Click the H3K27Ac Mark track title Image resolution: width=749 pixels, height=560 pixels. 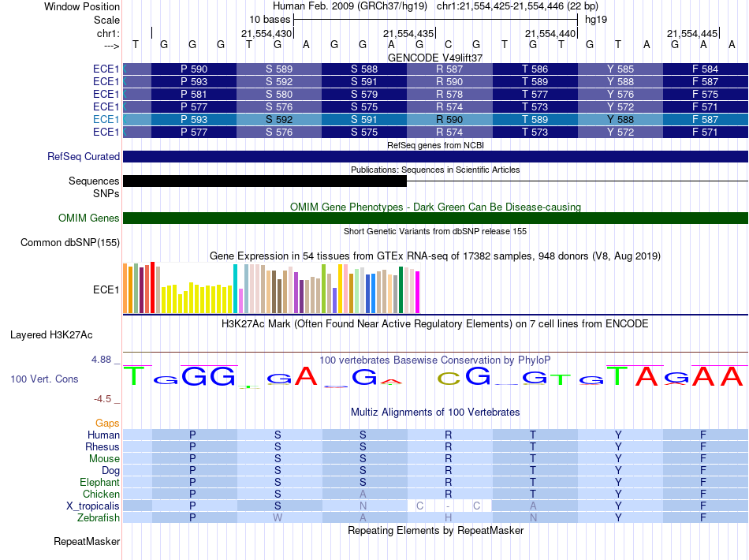435,324
